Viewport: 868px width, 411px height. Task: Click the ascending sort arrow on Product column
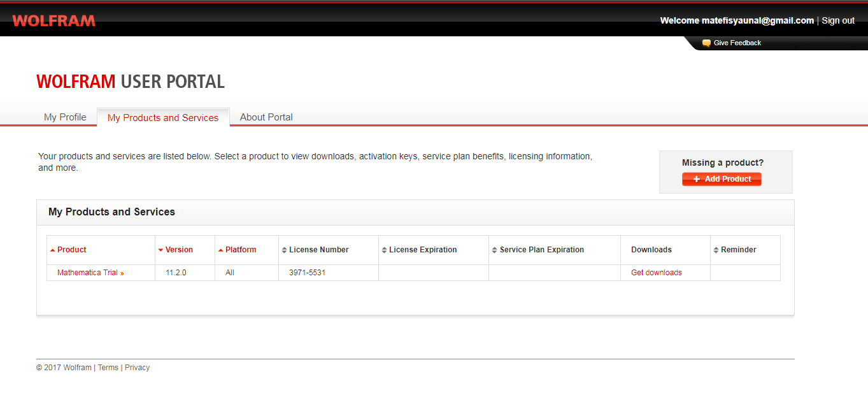tap(53, 249)
